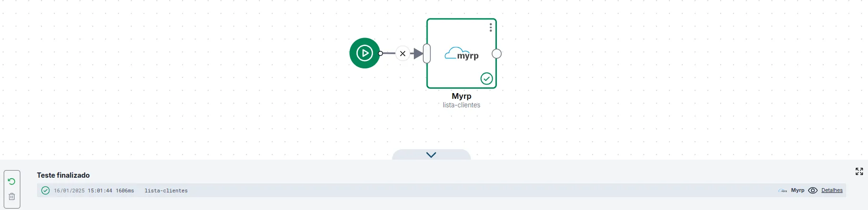
Task: Click the connection arrow head into Myrp
Action: pos(418,54)
